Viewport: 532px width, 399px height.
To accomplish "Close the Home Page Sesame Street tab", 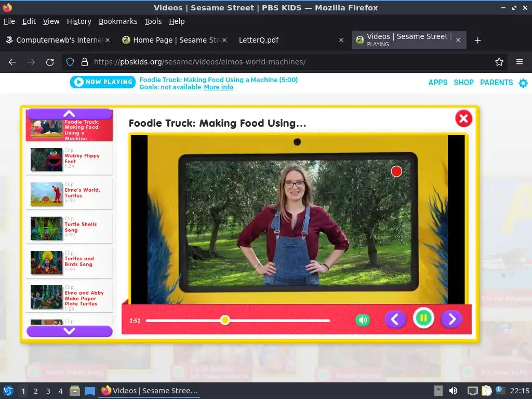I will [x=224, y=40].
